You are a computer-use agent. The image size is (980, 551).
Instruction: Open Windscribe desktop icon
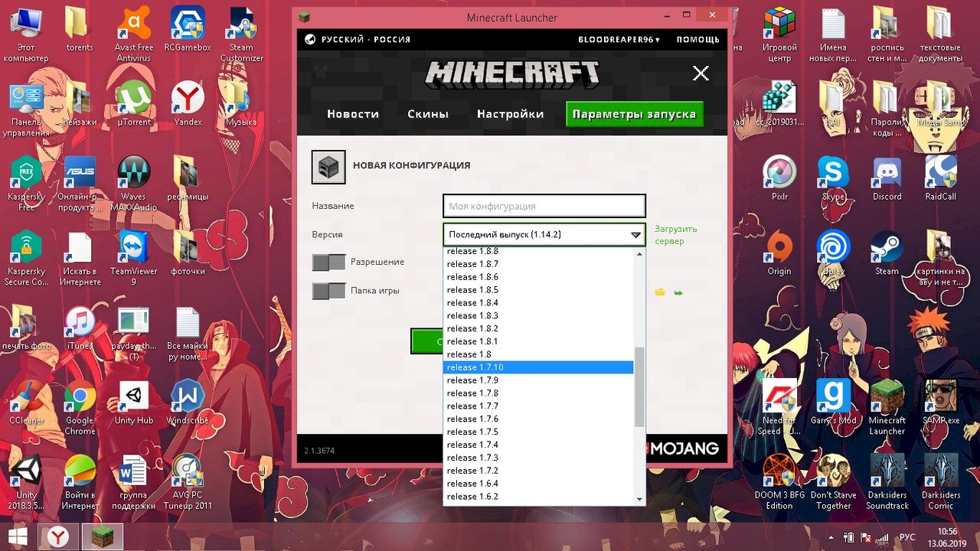point(188,403)
